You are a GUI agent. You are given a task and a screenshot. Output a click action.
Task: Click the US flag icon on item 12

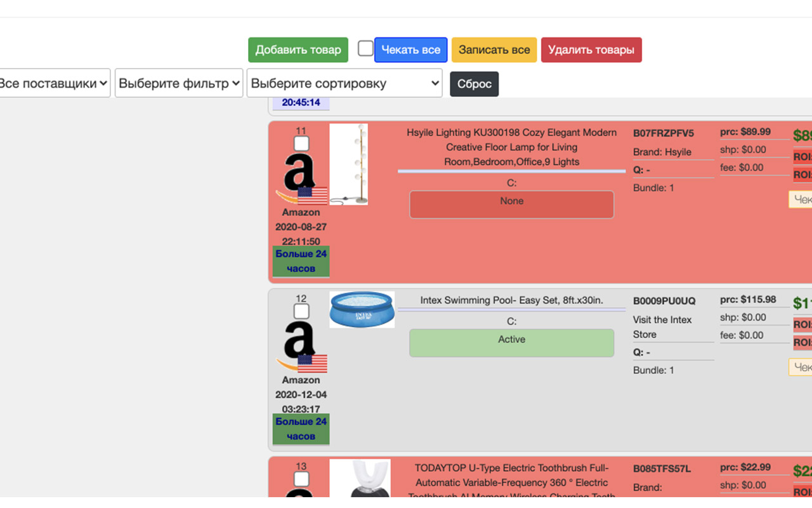(x=313, y=363)
